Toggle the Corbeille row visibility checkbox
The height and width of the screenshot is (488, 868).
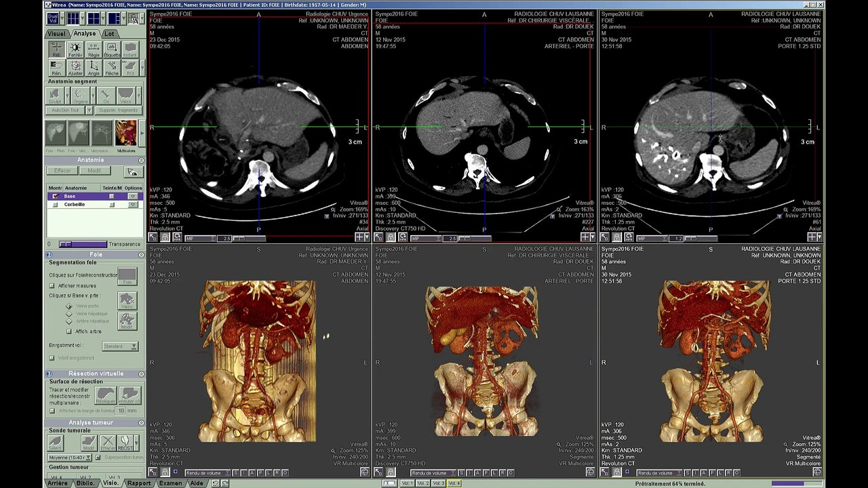pos(55,205)
